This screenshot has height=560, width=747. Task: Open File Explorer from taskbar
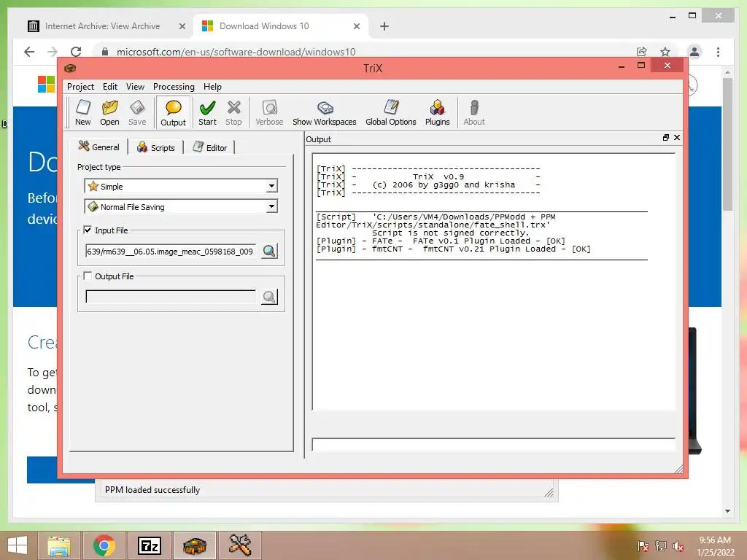tap(59, 545)
